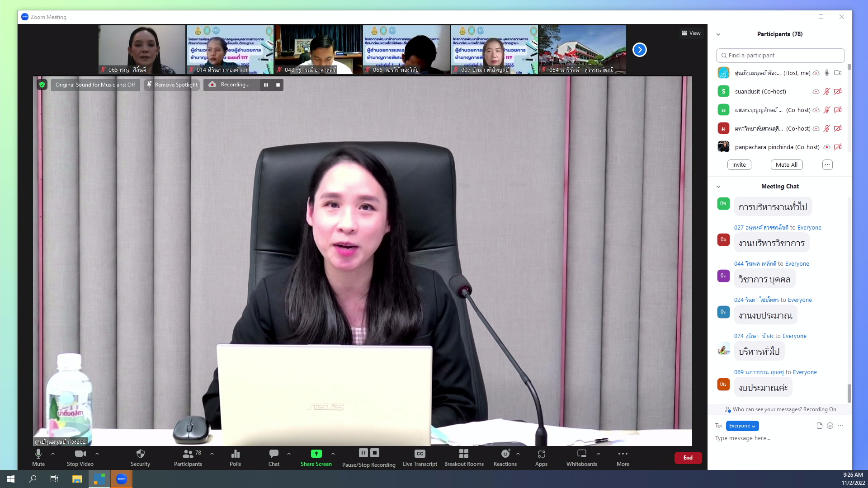Expand participants options arrow in toolbar

tap(212, 454)
